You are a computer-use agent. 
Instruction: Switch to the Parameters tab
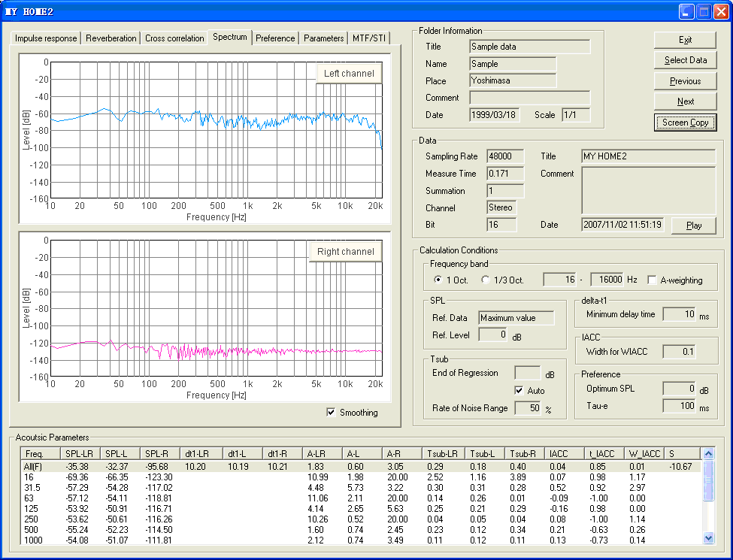click(323, 38)
